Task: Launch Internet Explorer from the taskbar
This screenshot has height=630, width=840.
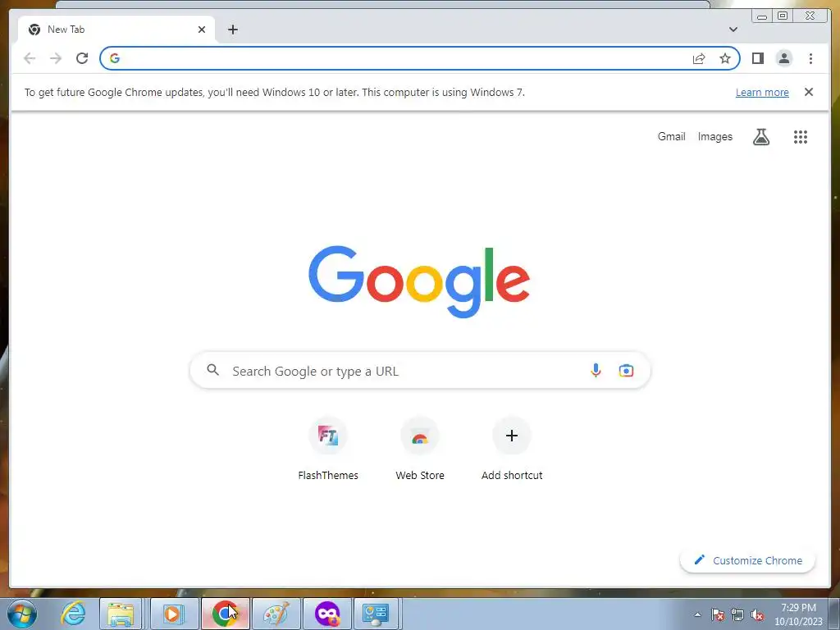Action: pos(72,614)
